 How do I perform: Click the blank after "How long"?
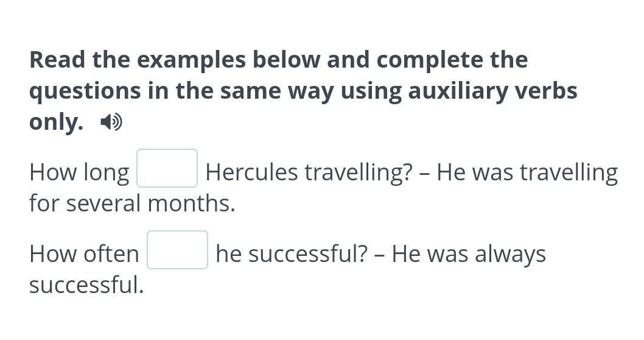pyautogui.click(x=167, y=168)
